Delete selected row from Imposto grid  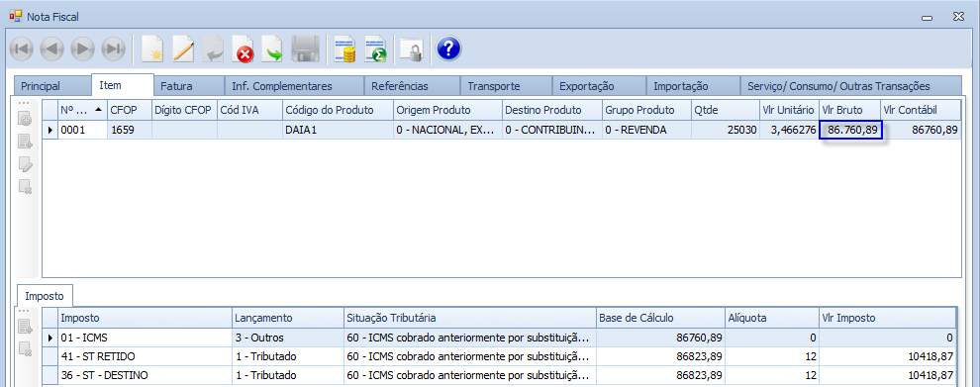point(25,348)
